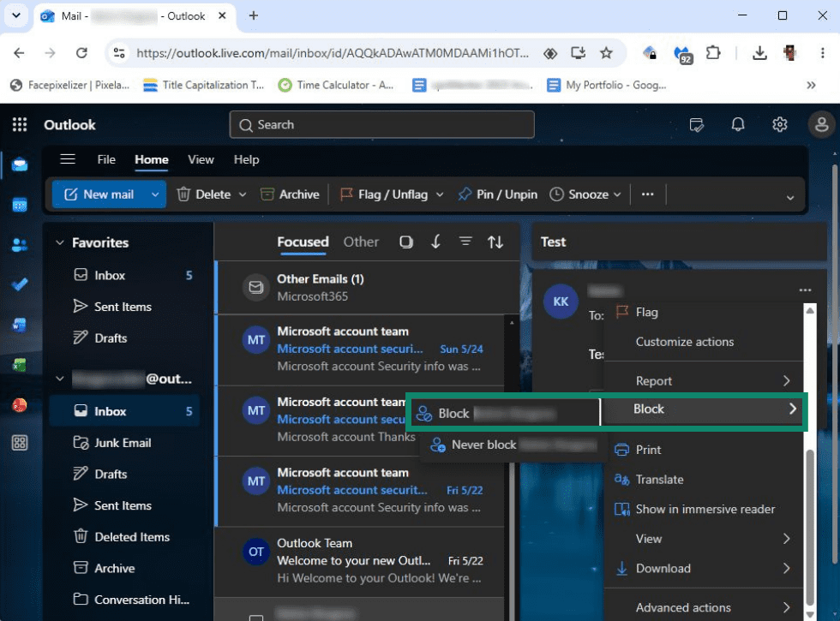Image resolution: width=840 pixels, height=621 pixels.
Task: Open the Word app in left rail
Action: pos(20,325)
